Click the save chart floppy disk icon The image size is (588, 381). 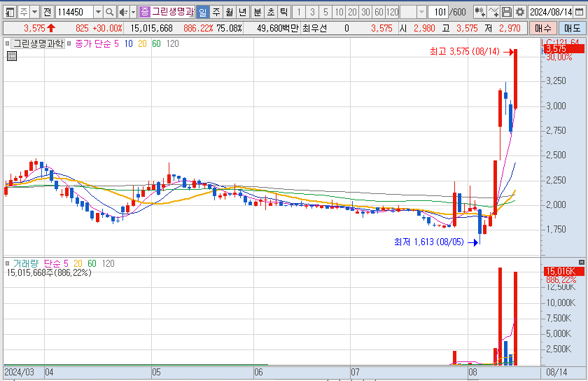(507, 12)
